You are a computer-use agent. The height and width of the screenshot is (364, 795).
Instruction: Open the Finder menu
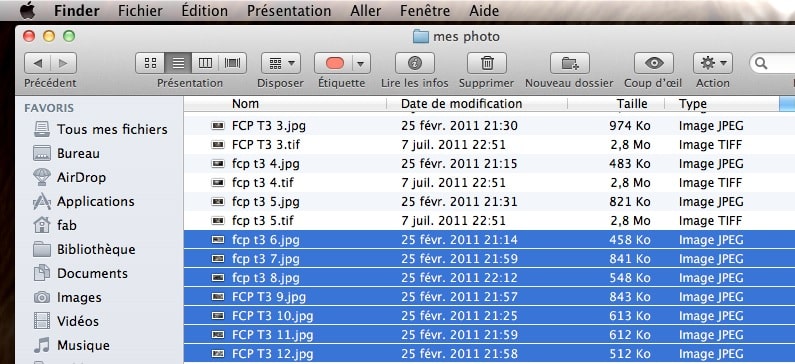(77, 11)
